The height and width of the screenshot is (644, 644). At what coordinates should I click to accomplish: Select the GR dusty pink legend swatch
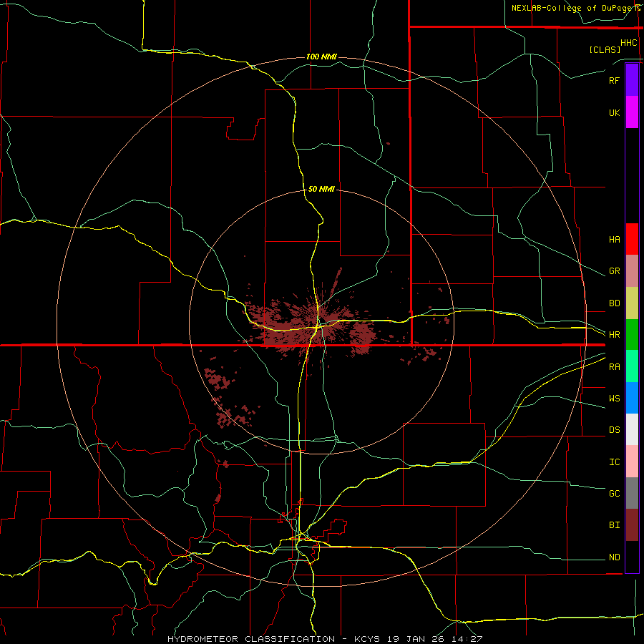pos(632,270)
